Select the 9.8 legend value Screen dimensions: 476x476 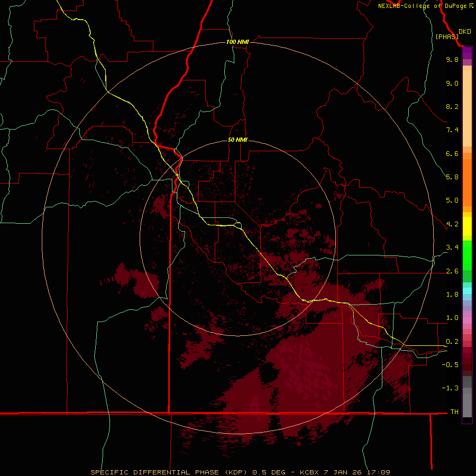click(452, 59)
